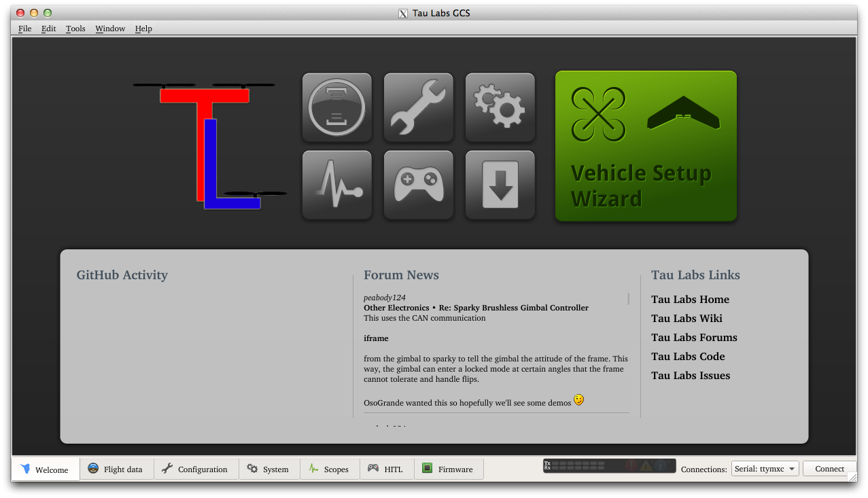Open the Edit menu
Image resolution: width=868 pixels, height=498 pixels.
(49, 29)
